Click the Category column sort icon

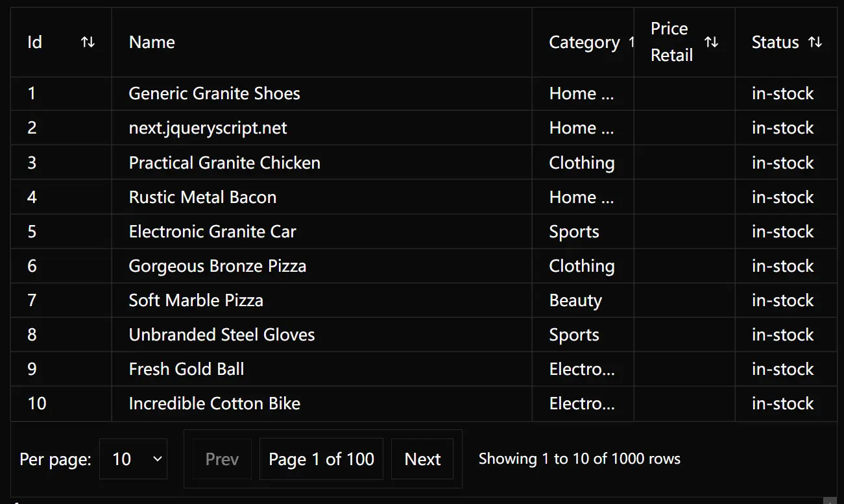631,42
